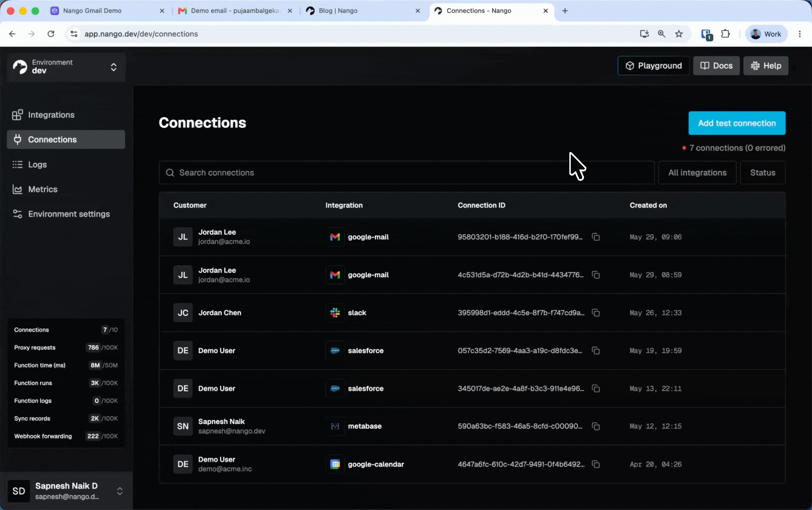
Task: Go to Metrics in sidebar
Action: [66, 189]
